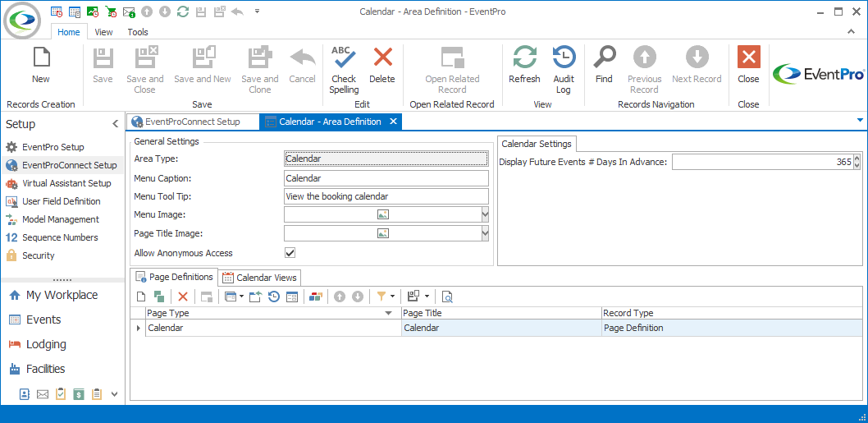Open Virtual Assistant Setup in the sidebar
Image resolution: width=868 pixels, height=423 pixels.
point(66,183)
